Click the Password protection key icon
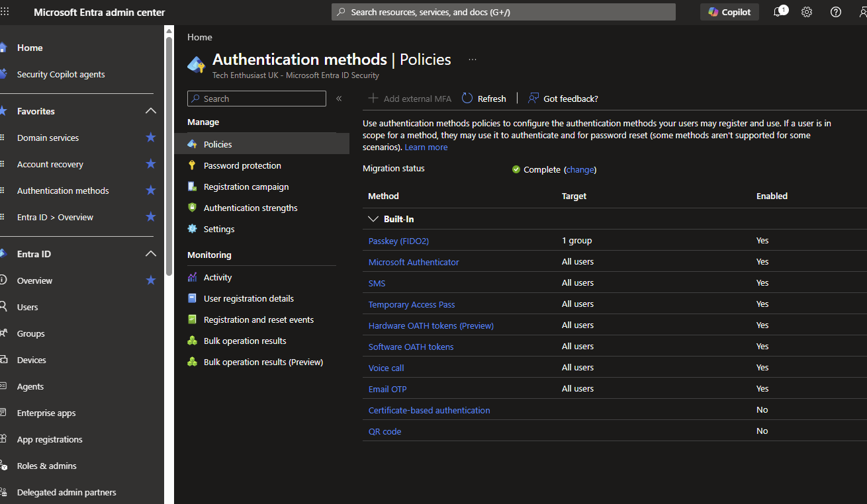Image resolution: width=867 pixels, height=504 pixels. tap(193, 165)
